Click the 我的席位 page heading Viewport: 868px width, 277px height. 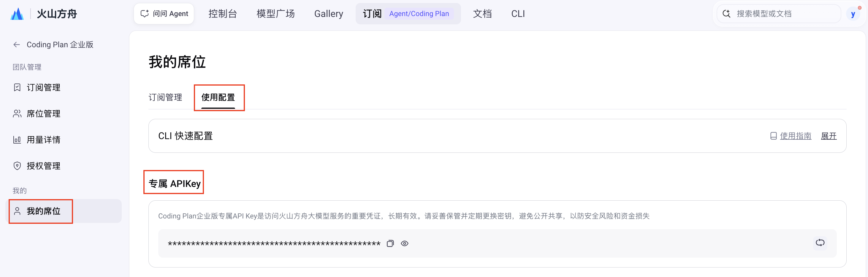point(177,62)
